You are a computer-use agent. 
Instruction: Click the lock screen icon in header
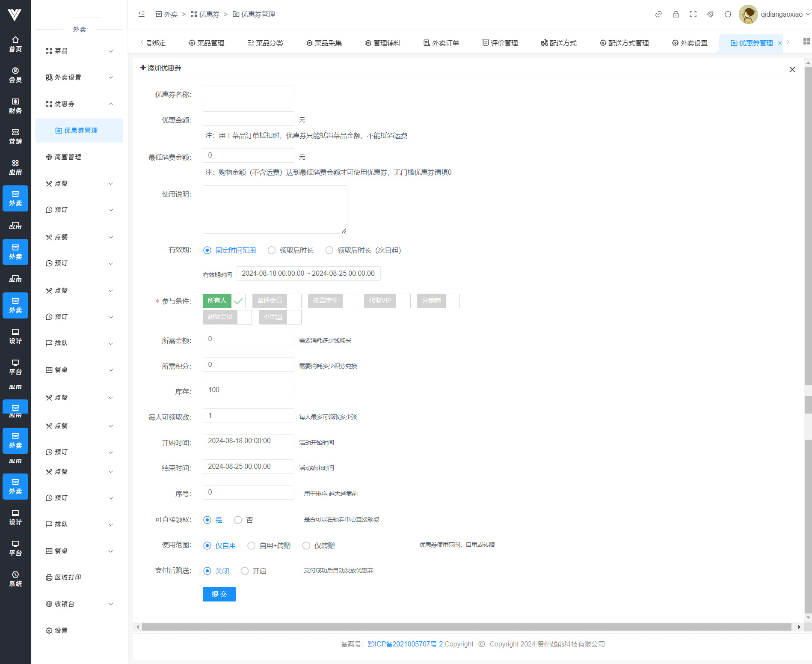(x=676, y=14)
